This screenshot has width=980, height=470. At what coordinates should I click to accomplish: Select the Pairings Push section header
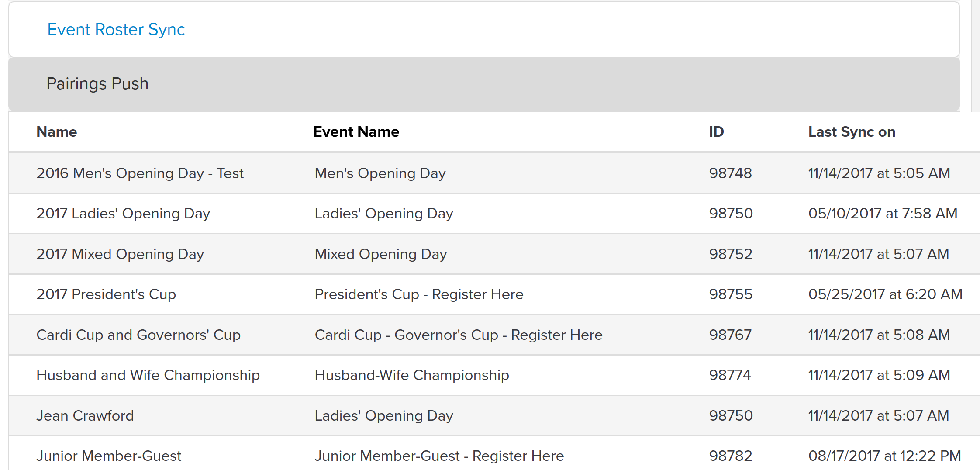[x=484, y=84]
